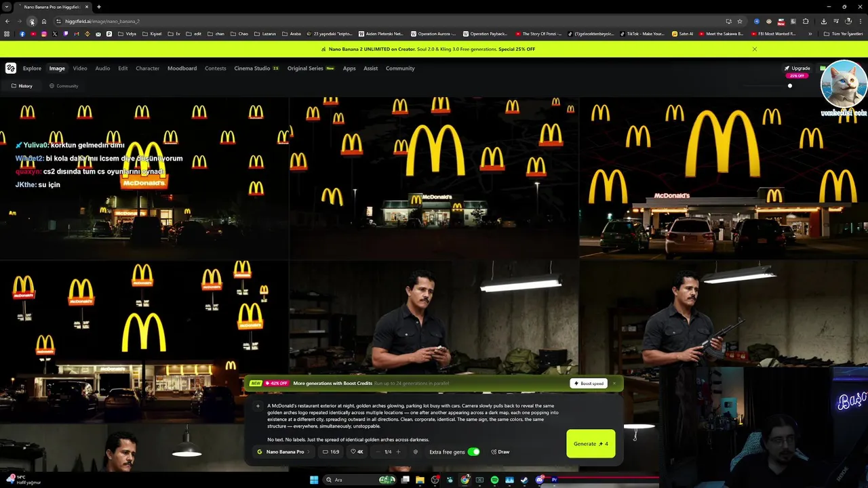Open the Nano Banana Pro model selector
The width and height of the screenshot is (868, 488).
[283, 452]
